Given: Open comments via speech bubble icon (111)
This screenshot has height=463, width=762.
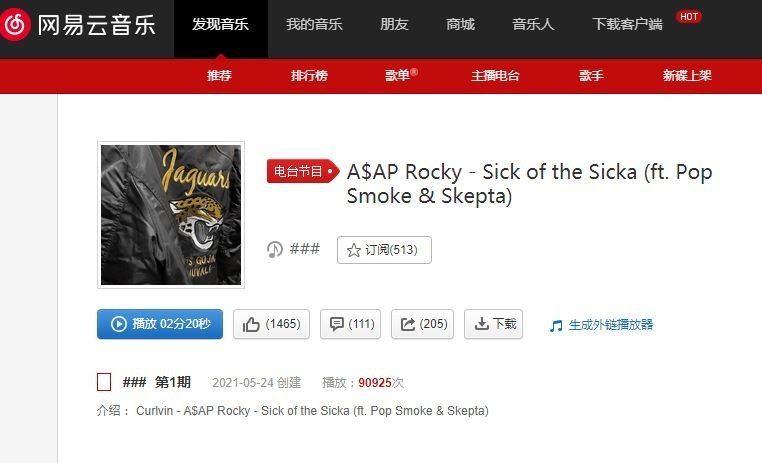Looking at the screenshot, I should pos(350,324).
